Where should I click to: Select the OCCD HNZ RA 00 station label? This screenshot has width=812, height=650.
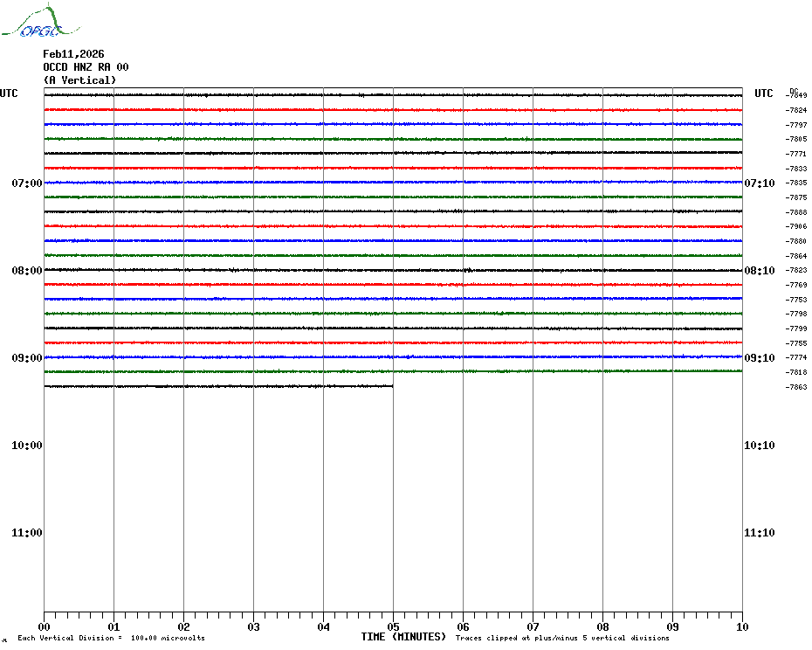click(86, 67)
